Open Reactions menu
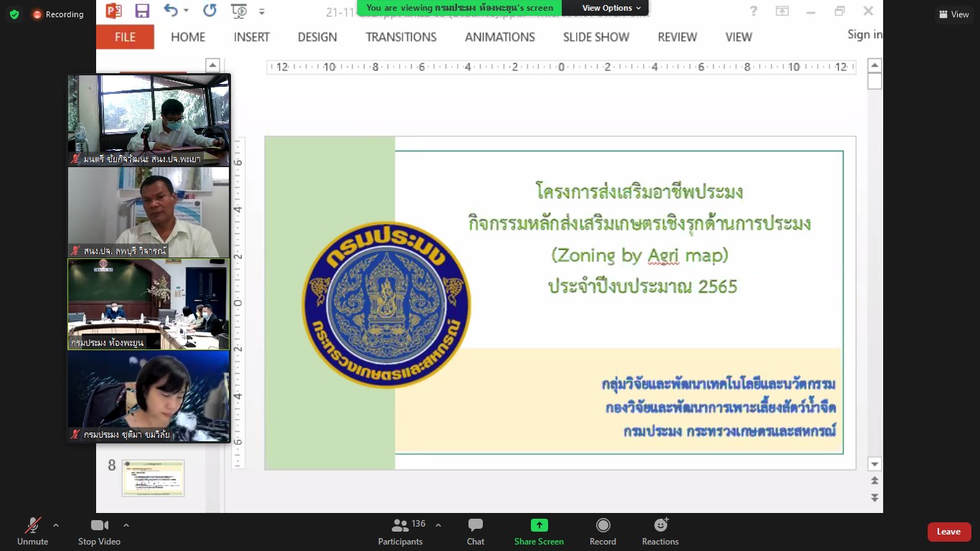 (x=660, y=531)
